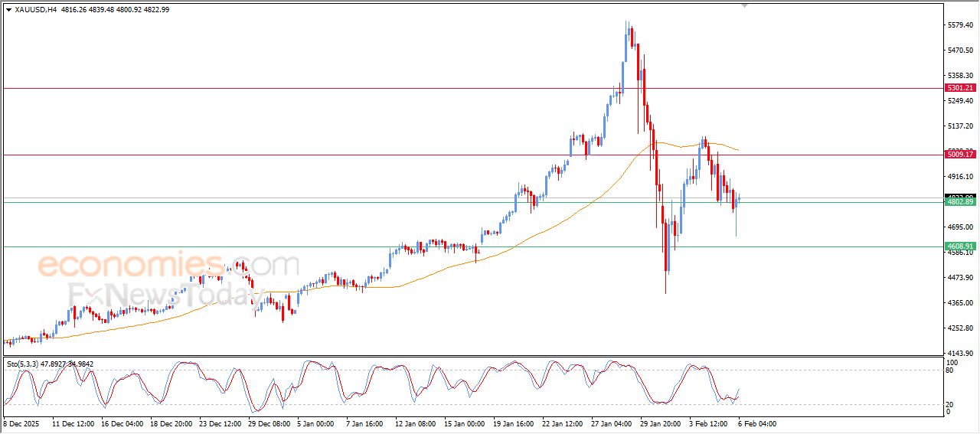Click price scale value 5137.20
The width and height of the screenshot is (980, 434).
pos(962,126)
